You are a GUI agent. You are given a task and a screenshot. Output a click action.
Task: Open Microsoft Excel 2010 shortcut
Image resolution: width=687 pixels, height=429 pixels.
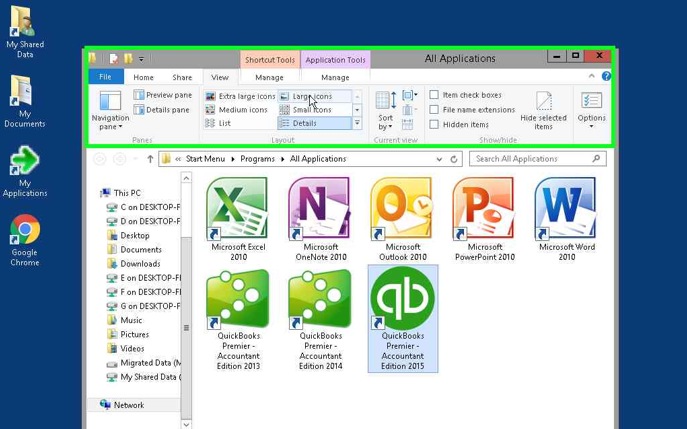tap(238, 219)
